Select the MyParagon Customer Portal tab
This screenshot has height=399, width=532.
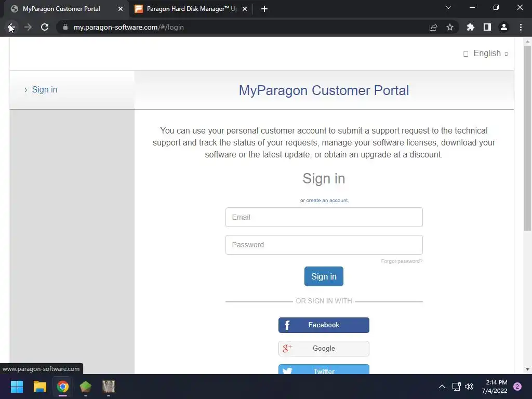coord(66,9)
